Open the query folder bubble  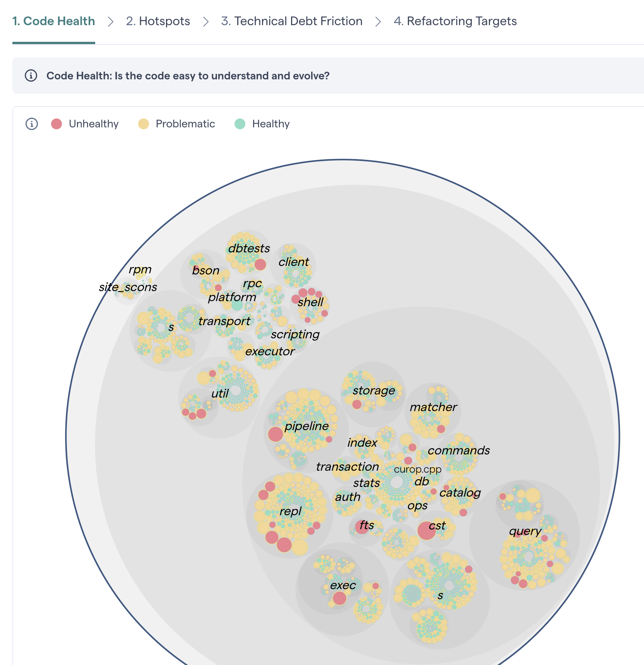525,531
